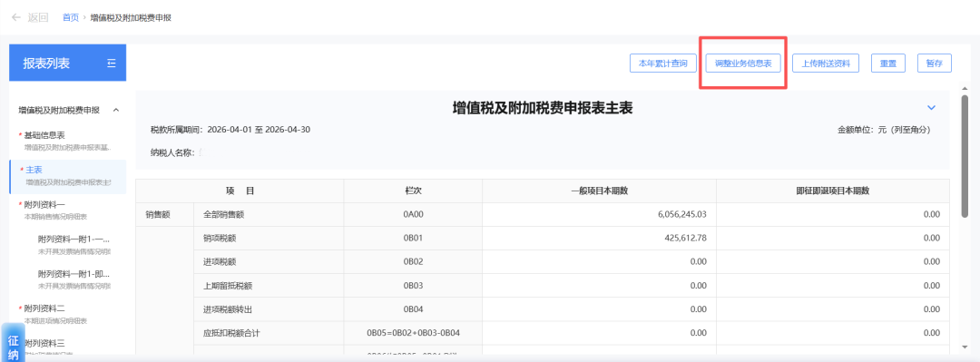Click 税款所属期间 date range text

click(x=230, y=130)
